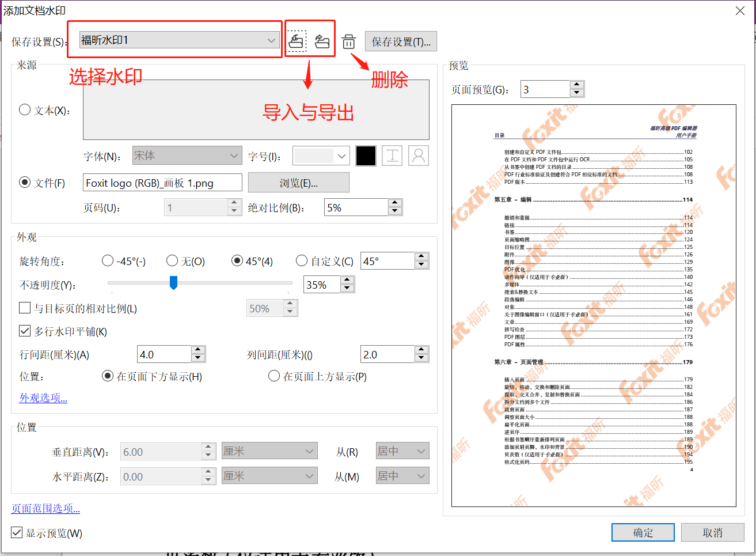Decrease 行间距 with the down arrow

(x=198, y=358)
